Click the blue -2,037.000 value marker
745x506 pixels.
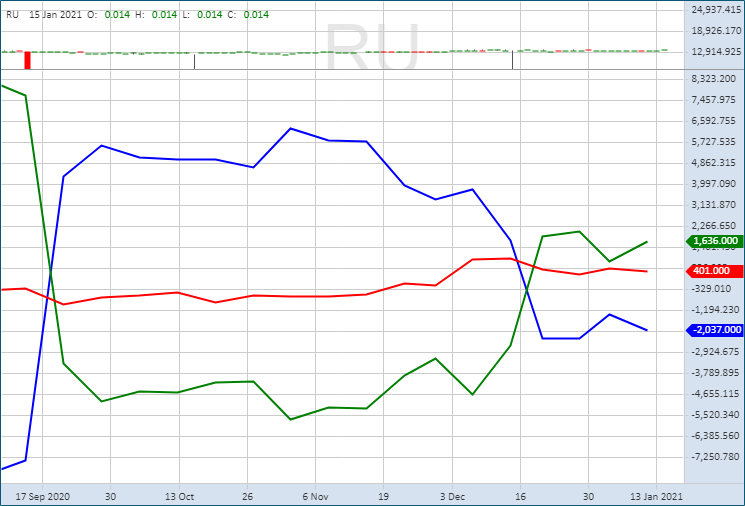[715, 330]
